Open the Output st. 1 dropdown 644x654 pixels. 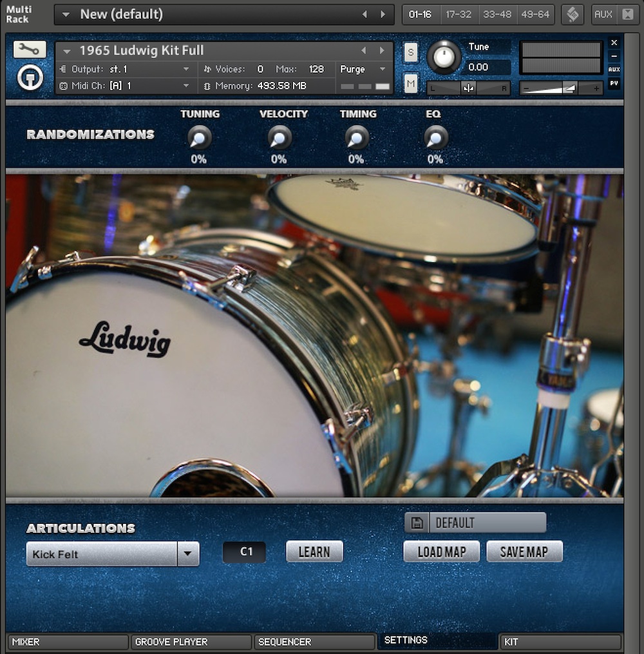pos(186,69)
